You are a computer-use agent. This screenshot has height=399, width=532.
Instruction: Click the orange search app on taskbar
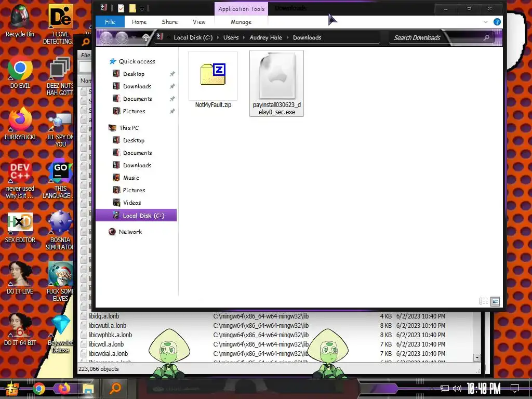(115, 388)
